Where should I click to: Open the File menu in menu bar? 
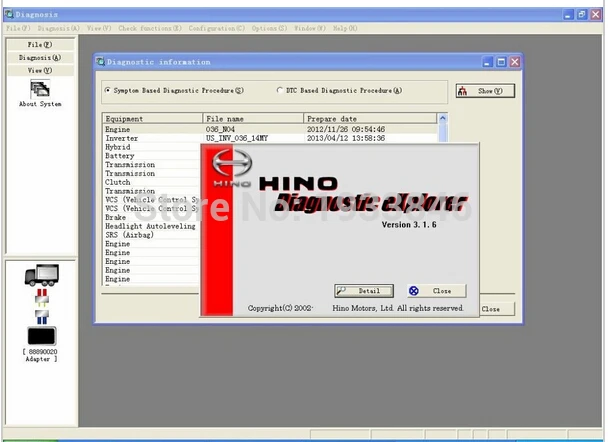[18, 28]
